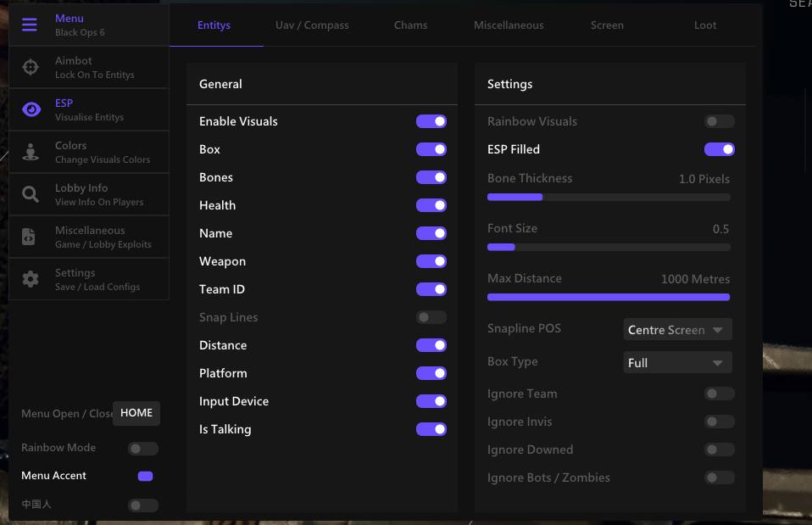The image size is (812, 525).
Task: Click the Menu Accent color swatch
Action: click(145, 477)
